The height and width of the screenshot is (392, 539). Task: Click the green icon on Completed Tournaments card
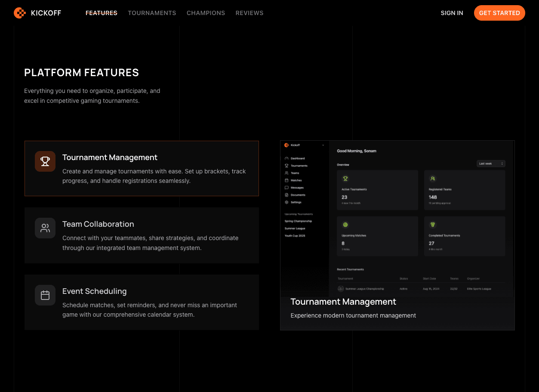tap(433, 225)
